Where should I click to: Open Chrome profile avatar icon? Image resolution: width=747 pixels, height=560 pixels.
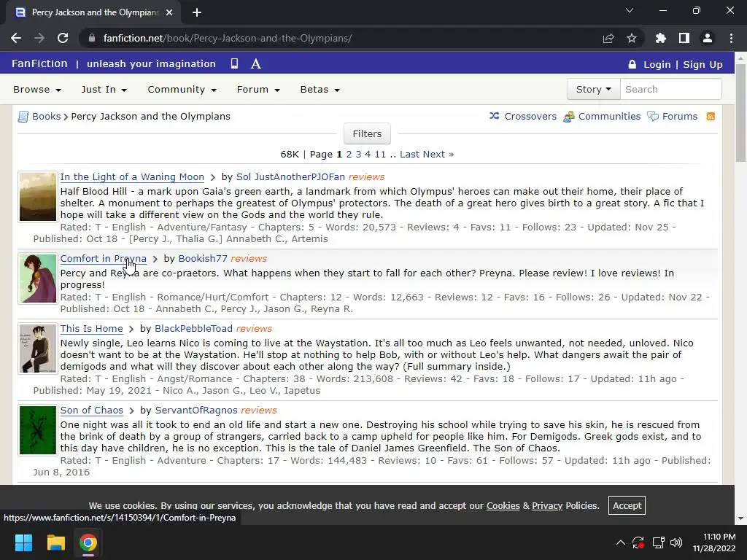(708, 38)
